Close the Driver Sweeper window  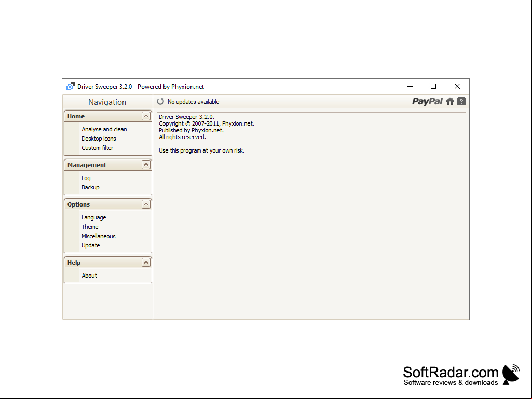point(457,87)
